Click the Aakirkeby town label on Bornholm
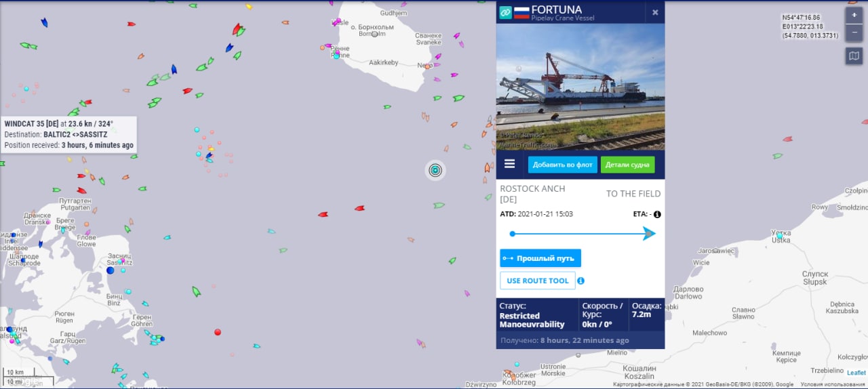Viewport: 868px width, 389px height. click(383, 62)
